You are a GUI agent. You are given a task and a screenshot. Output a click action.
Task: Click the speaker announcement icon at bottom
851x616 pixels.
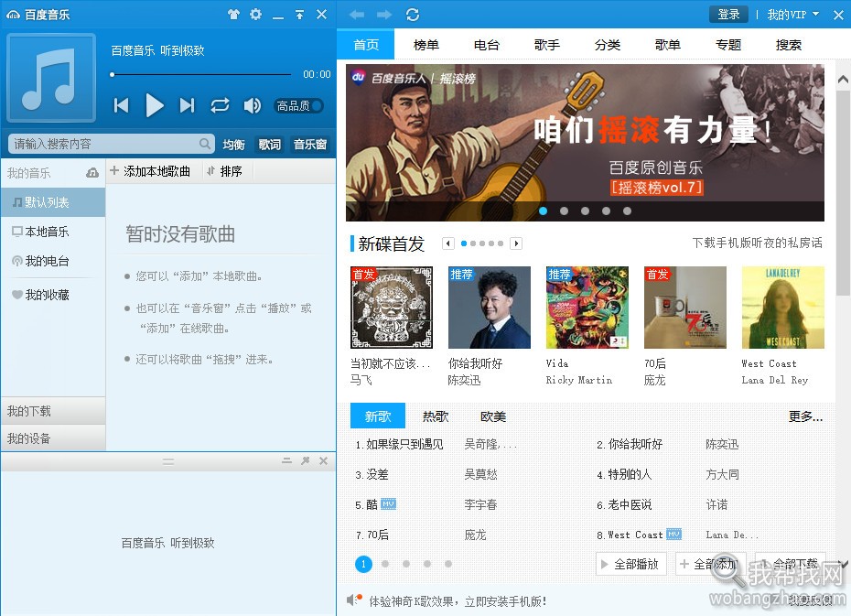tap(354, 600)
